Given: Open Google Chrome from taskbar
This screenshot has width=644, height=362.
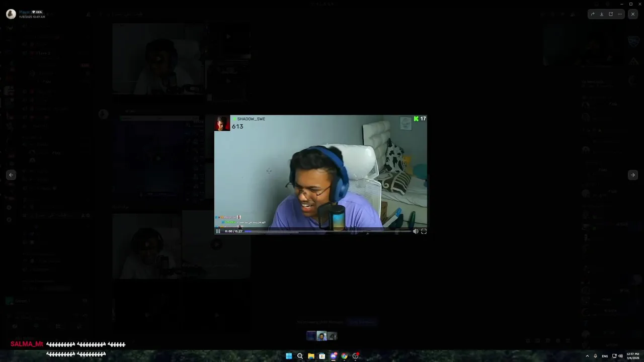Looking at the screenshot, I should 344,356.
